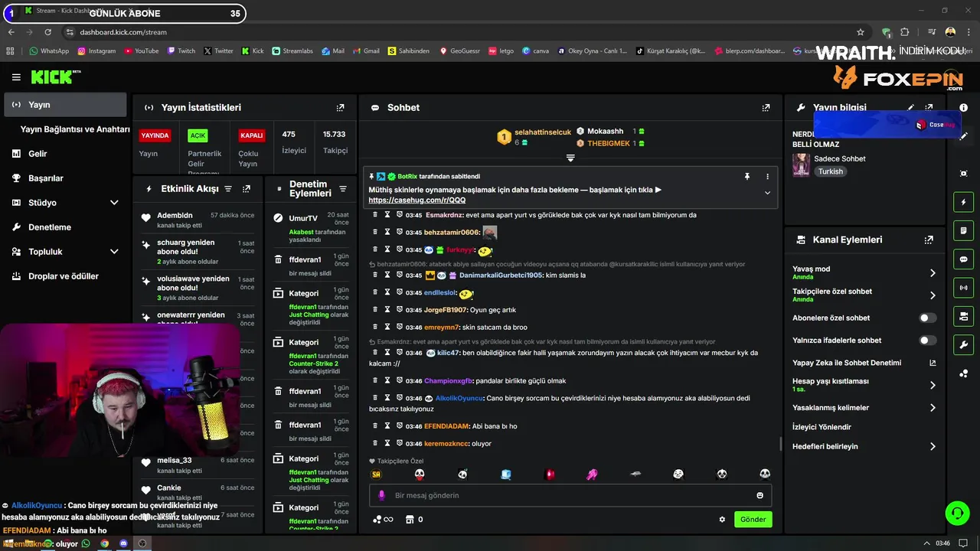Reload the browser page
The width and height of the screenshot is (980, 551).
point(48,32)
